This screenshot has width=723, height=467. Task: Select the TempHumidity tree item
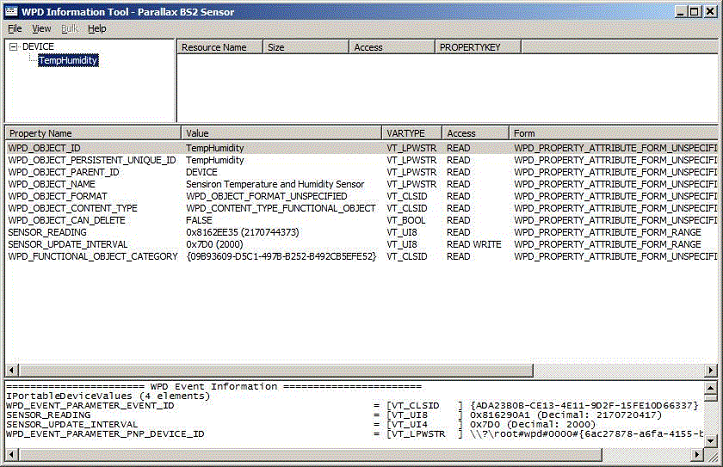coord(68,60)
